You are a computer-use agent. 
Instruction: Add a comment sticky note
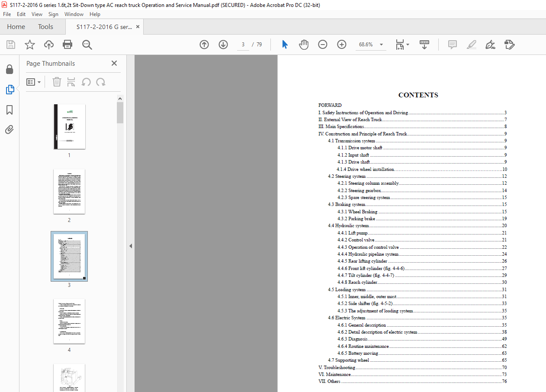point(453,45)
